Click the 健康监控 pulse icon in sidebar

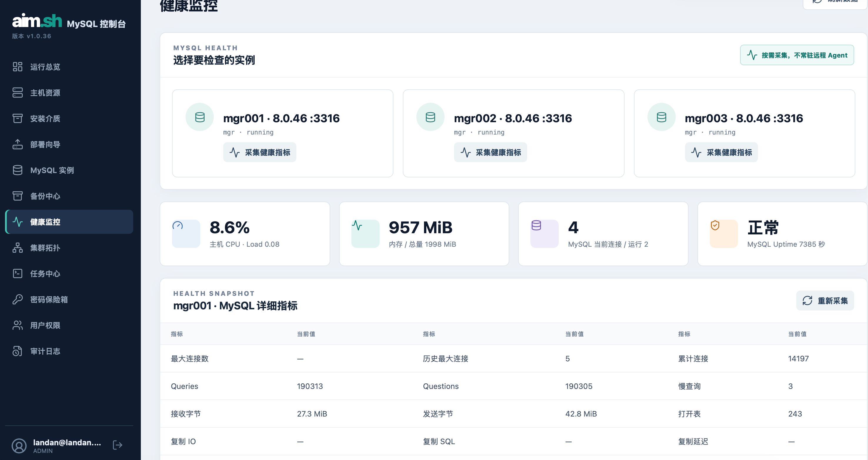(18, 222)
